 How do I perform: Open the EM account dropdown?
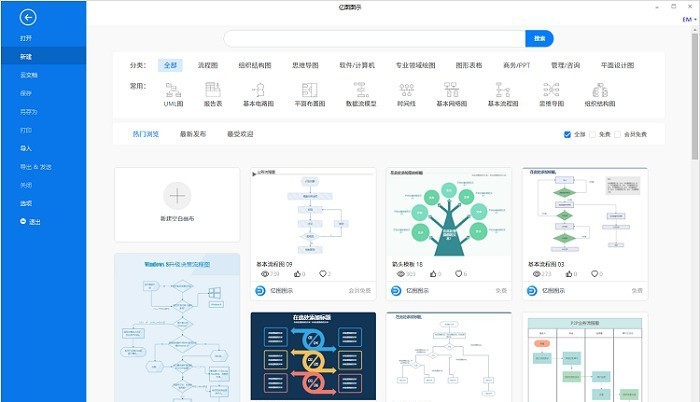pyautogui.click(x=689, y=20)
